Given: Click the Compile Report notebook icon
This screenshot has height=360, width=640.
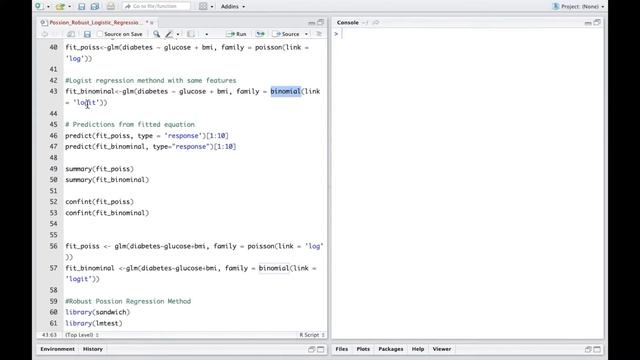Looking at the screenshot, I should tap(191, 34).
